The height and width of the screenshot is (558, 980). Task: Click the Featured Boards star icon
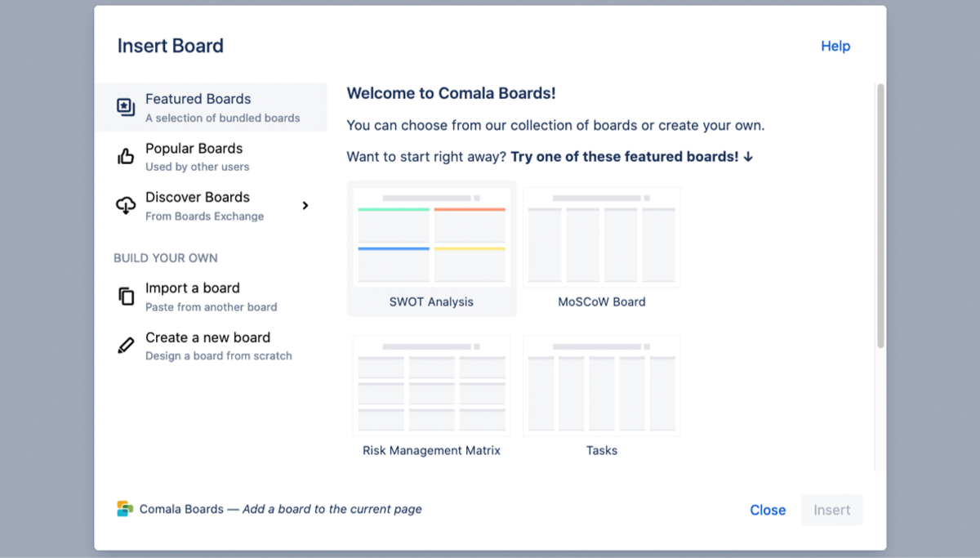(x=126, y=107)
